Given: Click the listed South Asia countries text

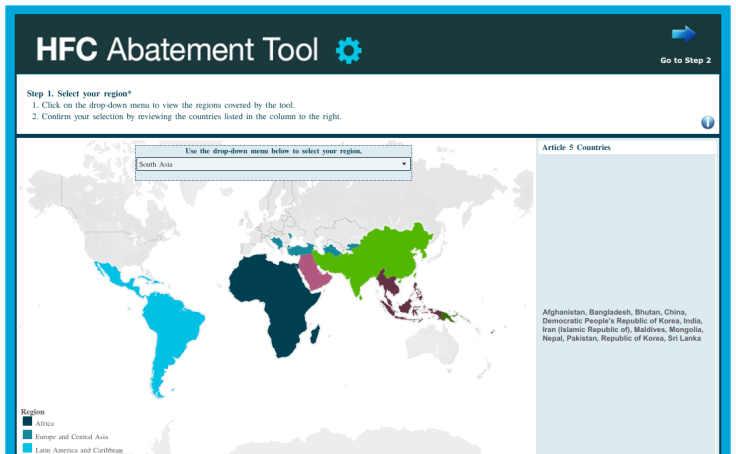Looking at the screenshot, I should 622,325.
